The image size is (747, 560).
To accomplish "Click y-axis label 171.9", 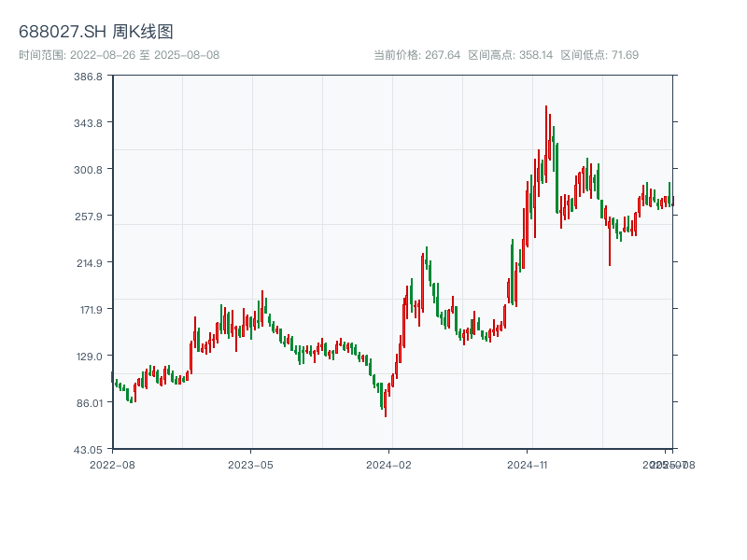I will [x=91, y=310].
